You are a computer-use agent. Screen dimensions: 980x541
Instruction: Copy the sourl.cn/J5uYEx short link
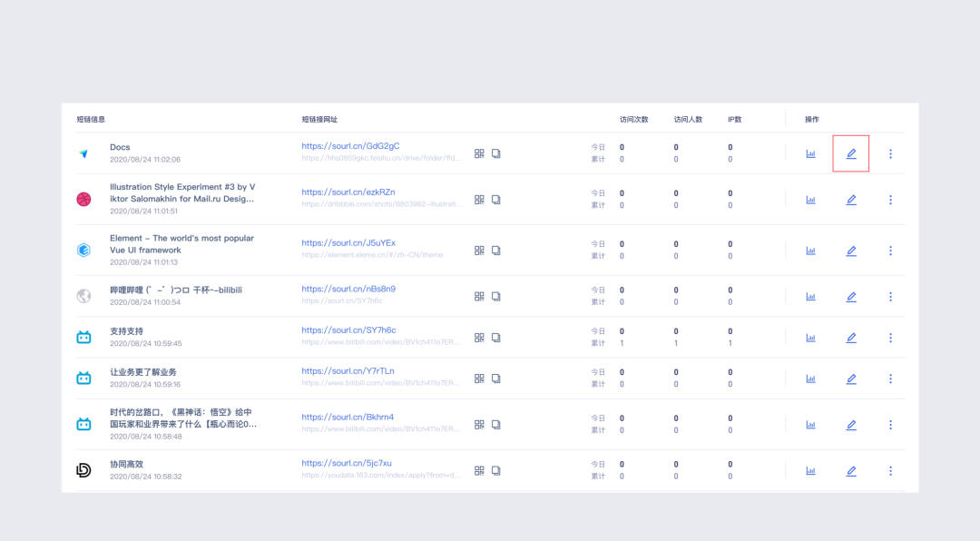(x=496, y=251)
